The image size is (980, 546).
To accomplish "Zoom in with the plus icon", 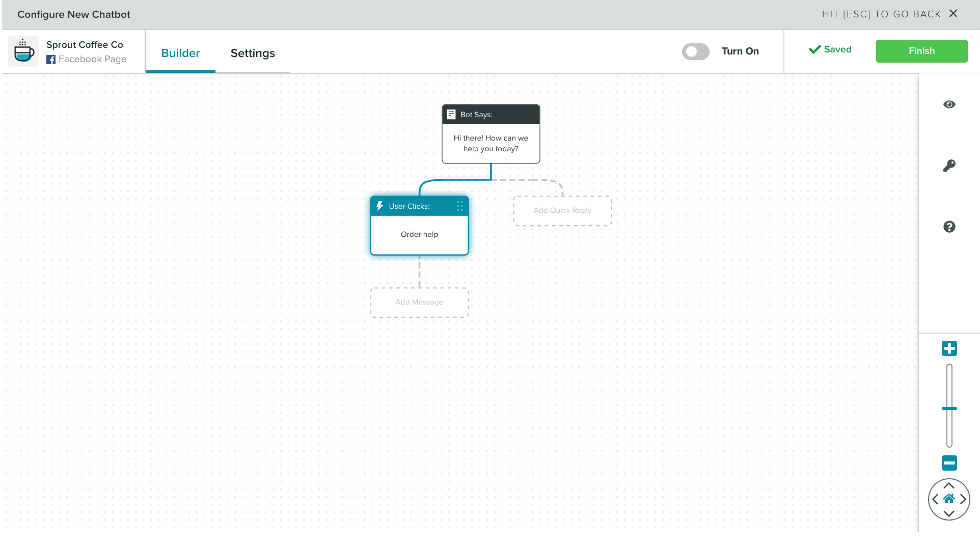I will pyautogui.click(x=949, y=348).
